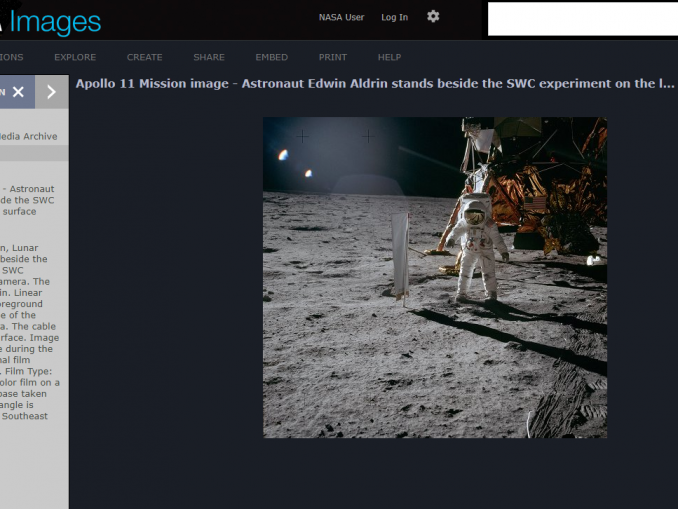This screenshot has width=678, height=509.
Task: Click the NASA User link
Action: point(341,17)
